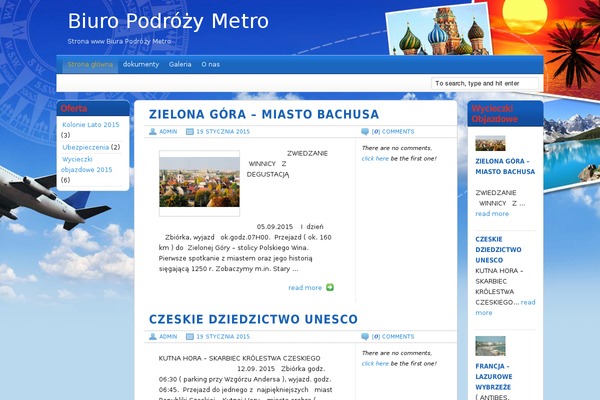Open the Zielona Góra – Miasto Bachusa post title
Viewport: 600px width, 400px height.
click(x=264, y=114)
